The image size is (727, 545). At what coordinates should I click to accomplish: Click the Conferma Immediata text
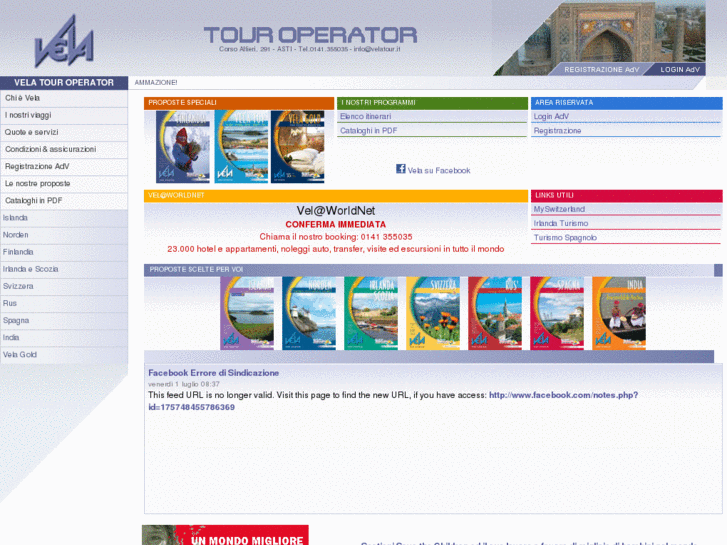336,224
